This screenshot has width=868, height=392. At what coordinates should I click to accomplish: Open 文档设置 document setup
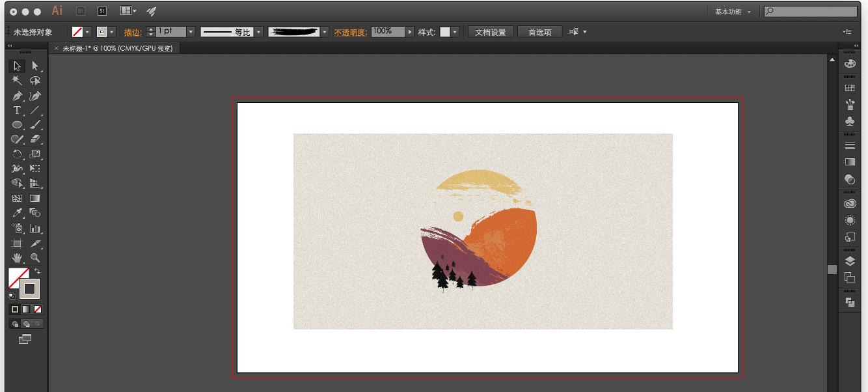(x=490, y=31)
